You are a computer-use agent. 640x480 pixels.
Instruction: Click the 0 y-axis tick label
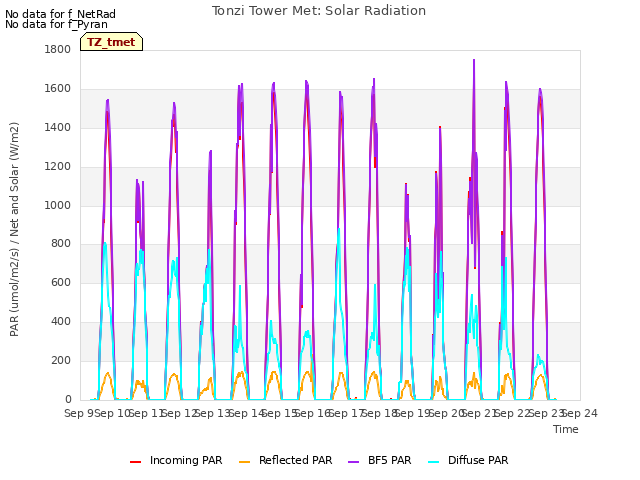point(68,400)
